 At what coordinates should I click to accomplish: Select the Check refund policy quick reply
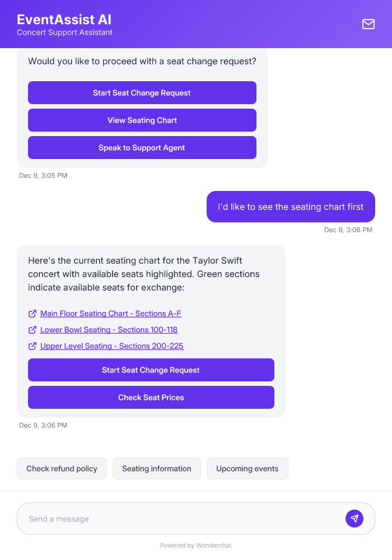(62, 468)
